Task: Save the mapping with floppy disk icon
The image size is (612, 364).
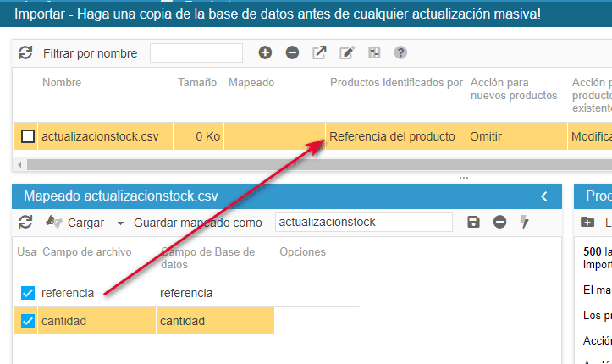Action: 473,222
